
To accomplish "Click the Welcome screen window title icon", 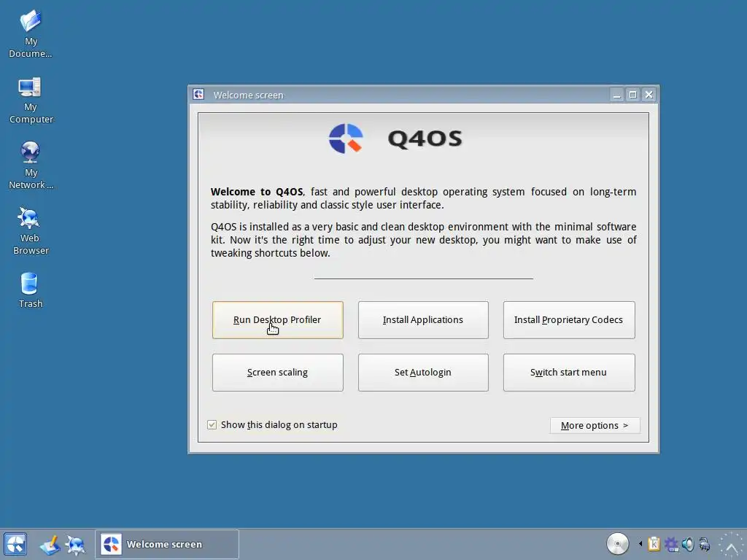I will (198, 94).
